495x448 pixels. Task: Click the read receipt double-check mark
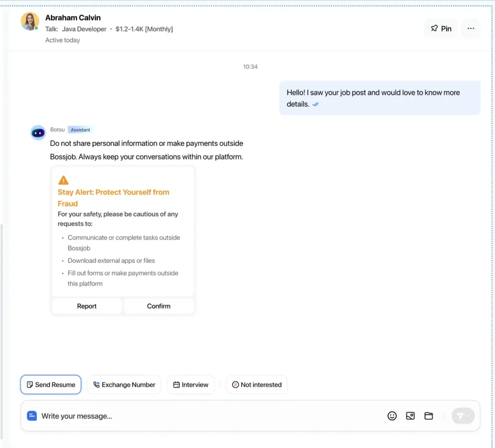tap(315, 104)
